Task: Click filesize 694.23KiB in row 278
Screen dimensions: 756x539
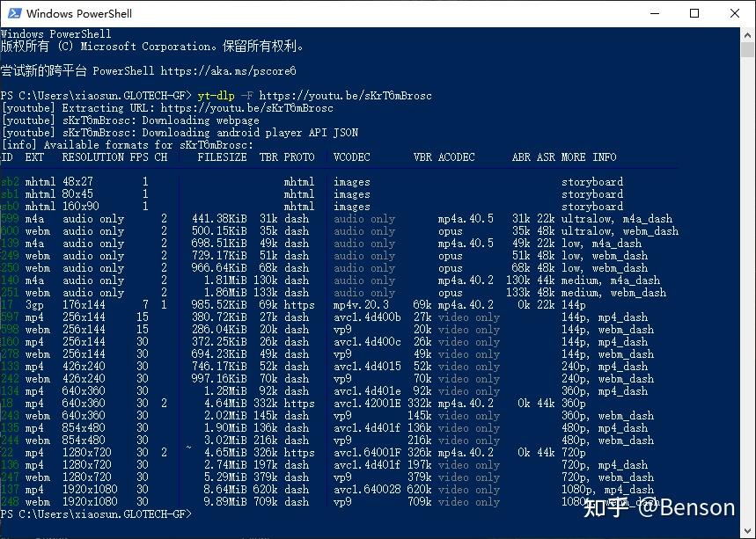Action: (219, 354)
